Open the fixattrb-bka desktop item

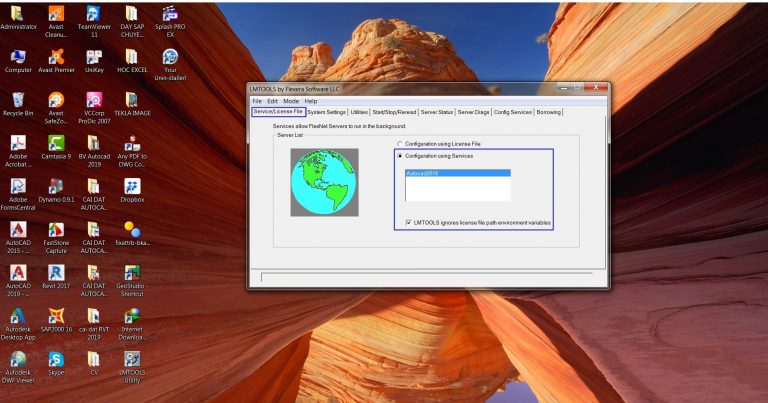132,233
